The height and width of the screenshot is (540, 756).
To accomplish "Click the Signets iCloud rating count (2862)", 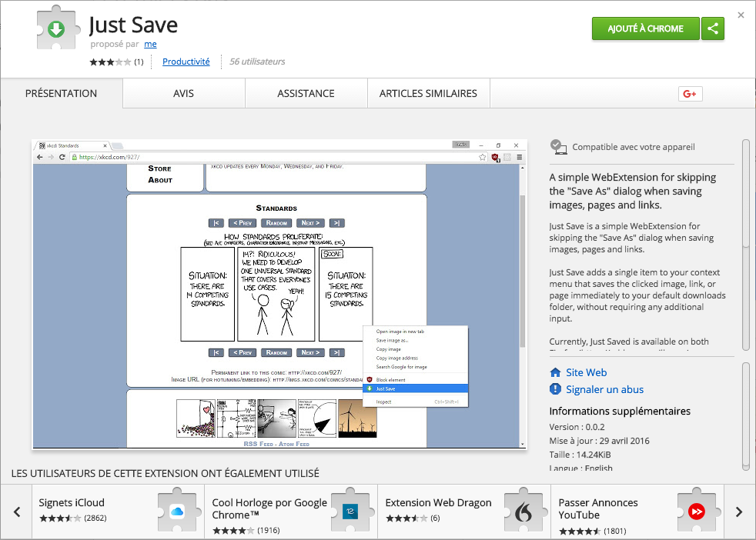I will [95, 518].
